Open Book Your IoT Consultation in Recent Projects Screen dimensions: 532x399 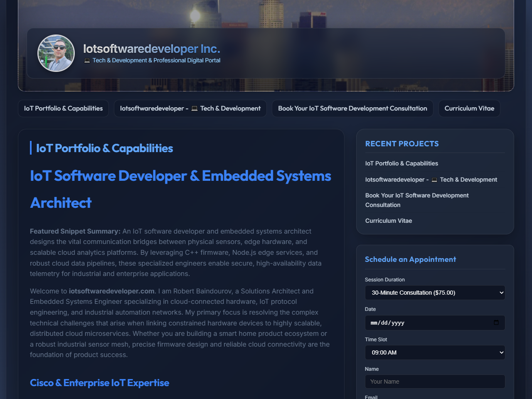417,200
